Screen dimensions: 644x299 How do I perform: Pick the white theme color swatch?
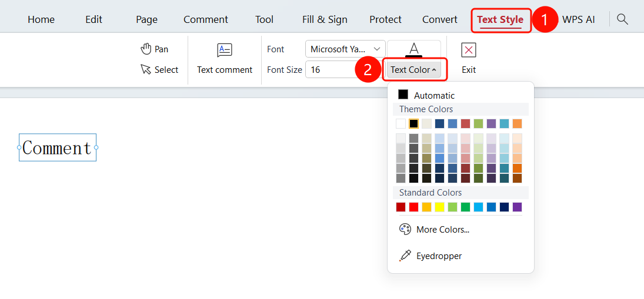point(401,123)
